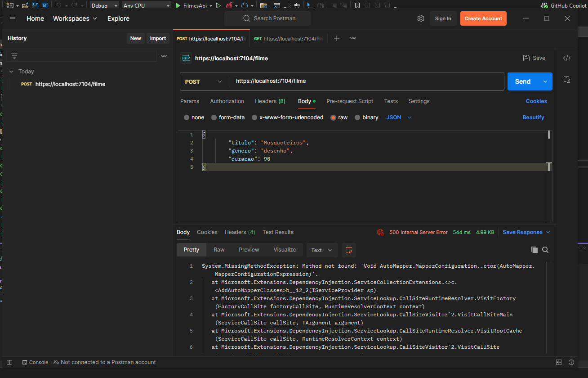Screen dimensions: 588x378
Task: Toggle line wrap icon in response toolbar
Action: pyautogui.click(x=348, y=250)
